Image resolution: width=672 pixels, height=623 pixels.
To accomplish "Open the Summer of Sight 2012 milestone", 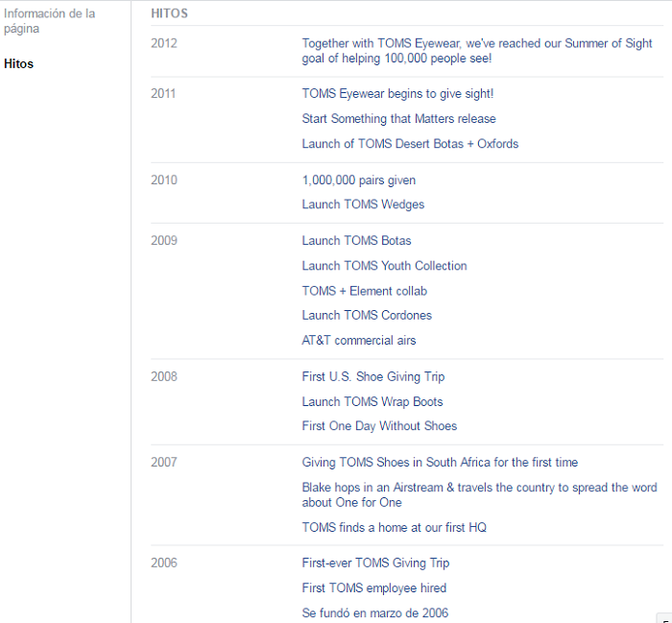I will coord(476,51).
